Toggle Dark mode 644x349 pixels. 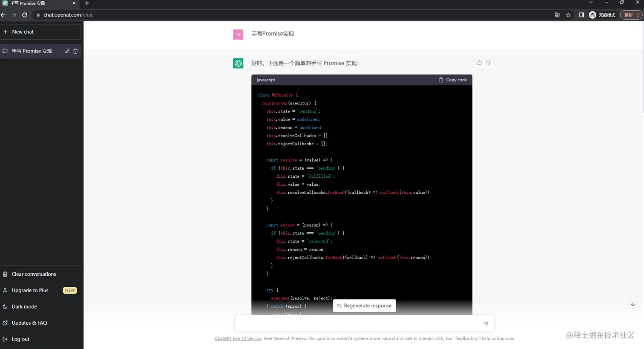tap(40, 306)
